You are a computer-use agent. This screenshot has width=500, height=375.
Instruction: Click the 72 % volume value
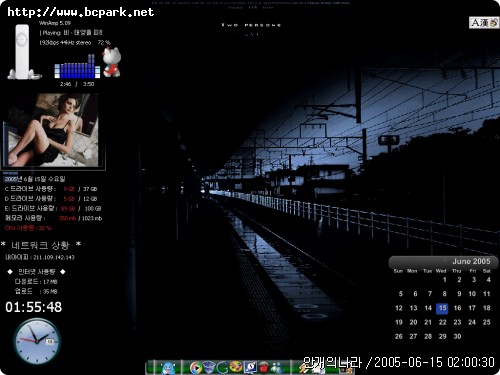click(x=104, y=43)
